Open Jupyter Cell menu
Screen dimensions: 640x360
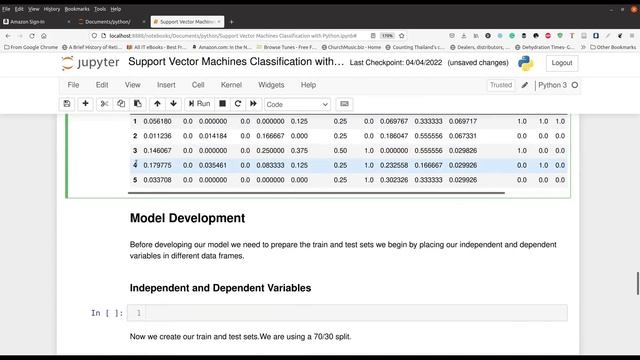(198, 85)
